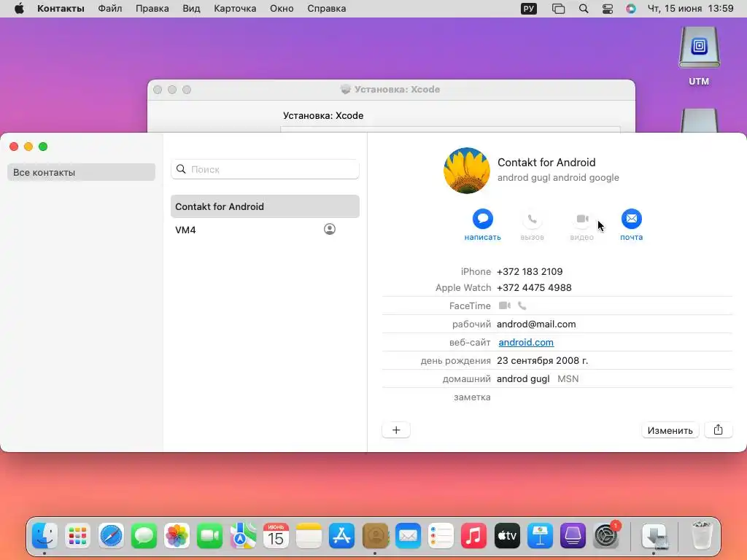The height and width of the screenshot is (560, 747).
Task: Click the Изменить button
Action: click(670, 430)
